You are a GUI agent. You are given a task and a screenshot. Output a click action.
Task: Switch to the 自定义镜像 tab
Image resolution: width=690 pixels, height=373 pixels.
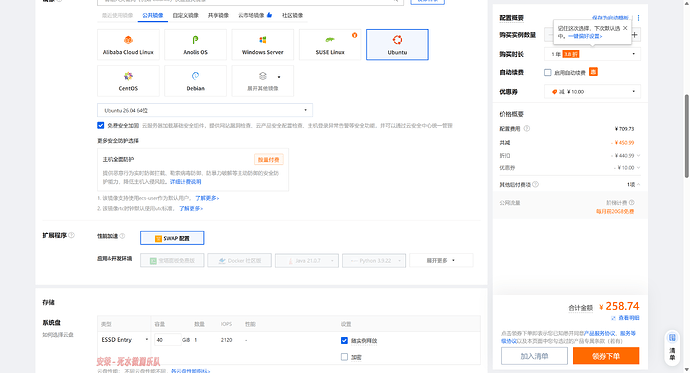(x=185, y=15)
